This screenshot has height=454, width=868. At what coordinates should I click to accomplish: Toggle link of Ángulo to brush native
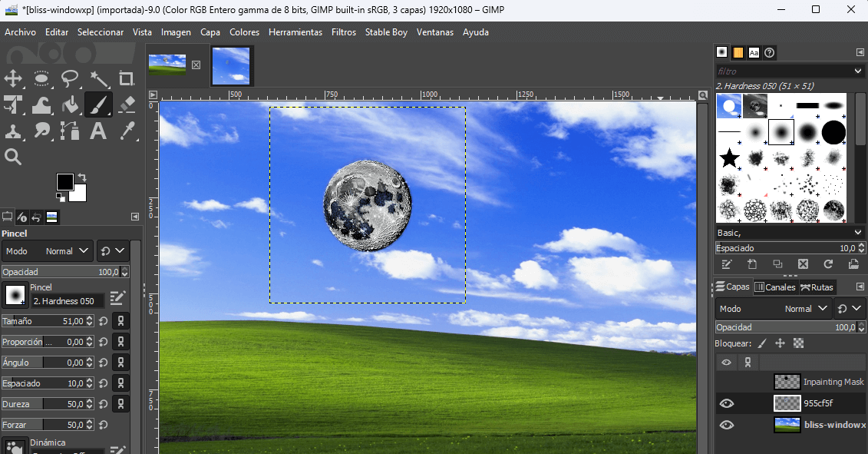(x=120, y=363)
